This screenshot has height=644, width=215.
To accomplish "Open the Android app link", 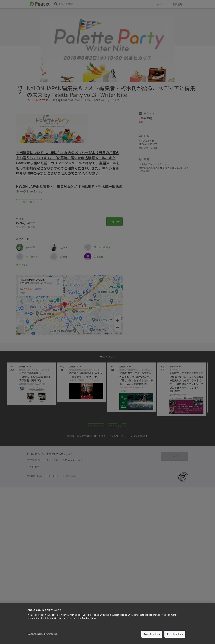I will pos(78,460).
